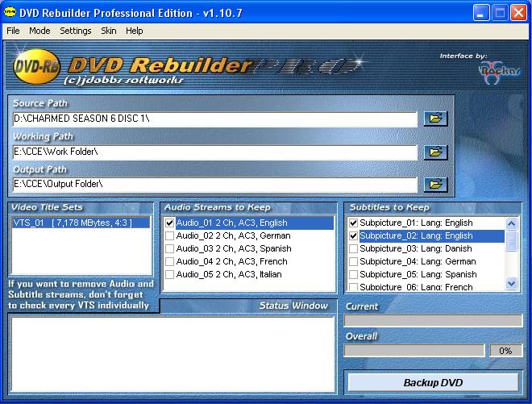Click the title bar application icon
Viewport: 532px width, 404px height.
click(10, 12)
